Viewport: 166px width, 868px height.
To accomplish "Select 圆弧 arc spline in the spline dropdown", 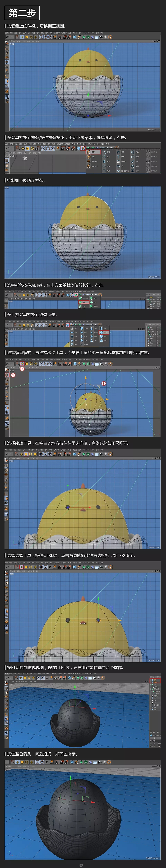I will (106, 152).
